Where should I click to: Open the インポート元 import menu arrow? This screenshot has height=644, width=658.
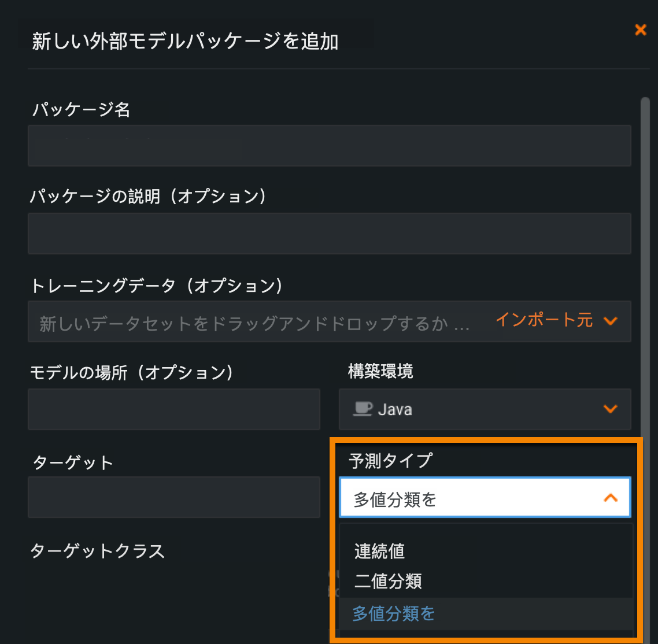[610, 321]
